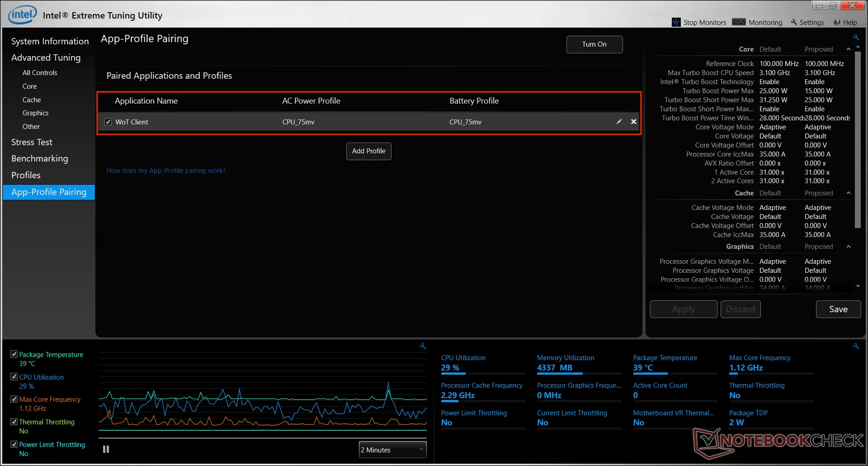The image size is (868, 466).
Task: Click the Stop Monitors waveform icon
Action: pyautogui.click(x=676, y=22)
